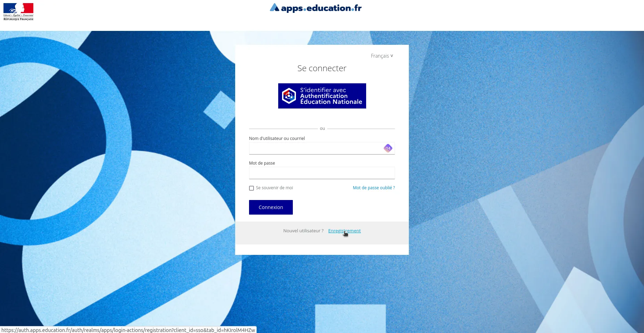Focus the username or email field

(x=322, y=148)
